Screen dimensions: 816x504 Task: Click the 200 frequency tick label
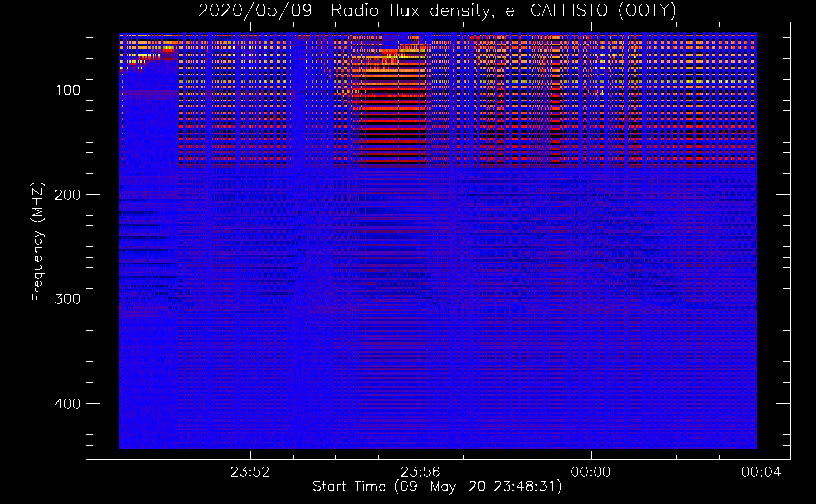(x=68, y=195)
